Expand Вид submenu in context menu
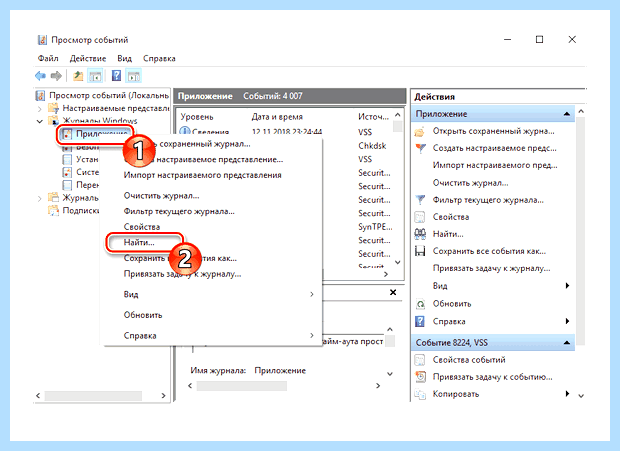The height and width of the screenshot is (451, 620). (312, 294)
